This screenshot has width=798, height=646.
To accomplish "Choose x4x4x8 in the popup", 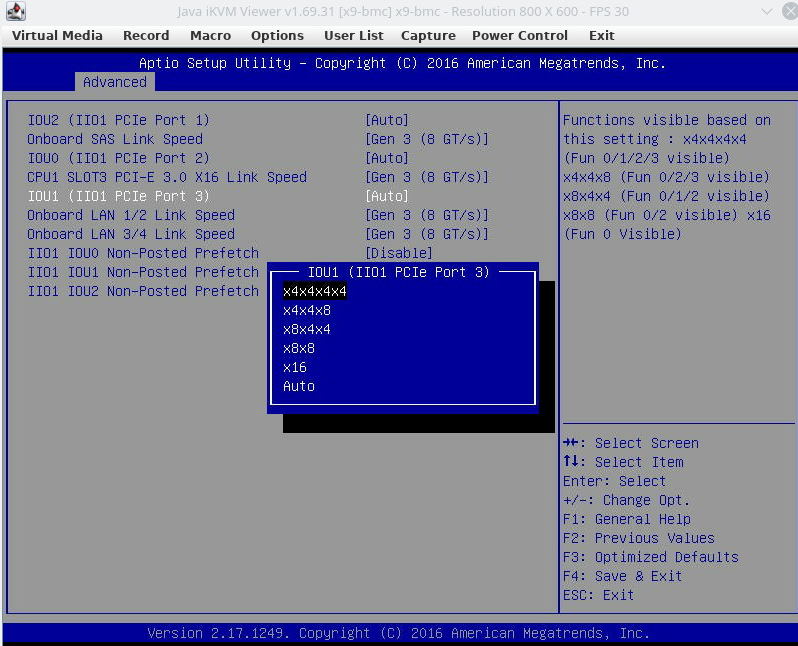I will [x=307, y=311].
